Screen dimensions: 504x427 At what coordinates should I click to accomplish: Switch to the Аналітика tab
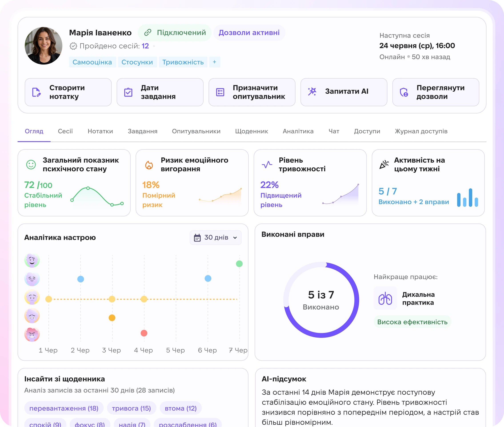click(x=298, y=131)
